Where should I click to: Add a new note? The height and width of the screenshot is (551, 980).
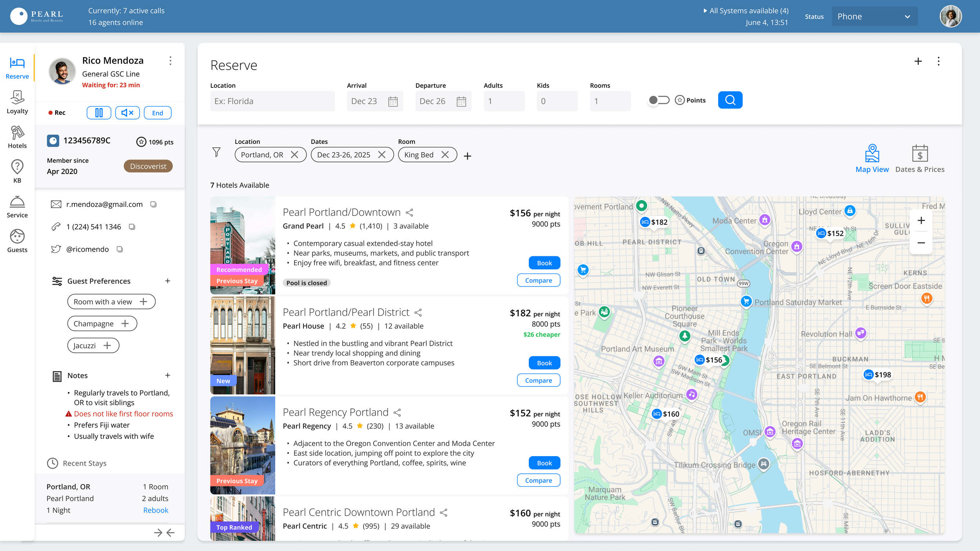tap(168, 375)
